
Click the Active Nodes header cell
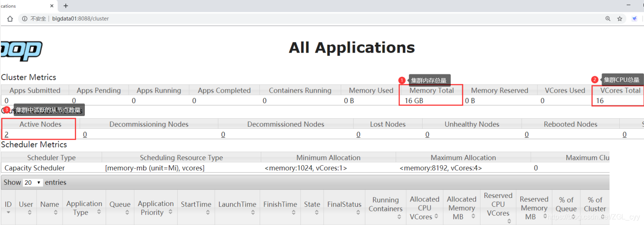click(x=40, y=124)
